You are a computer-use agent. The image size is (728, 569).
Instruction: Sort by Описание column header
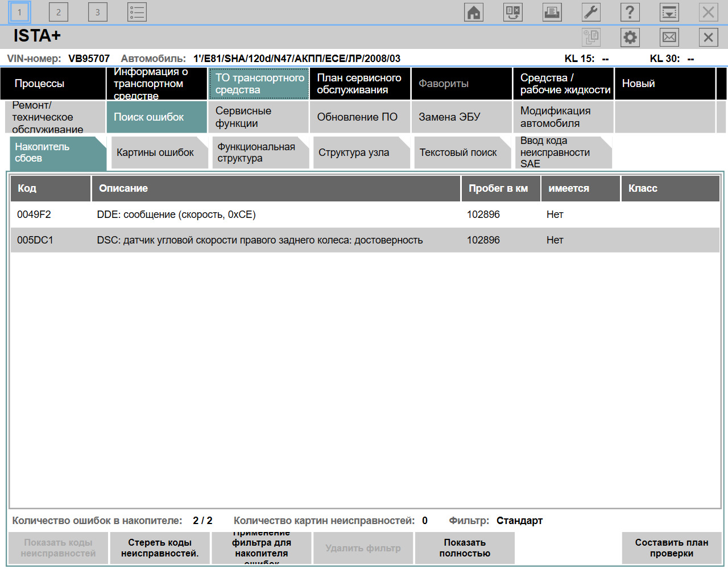point(276,188)
